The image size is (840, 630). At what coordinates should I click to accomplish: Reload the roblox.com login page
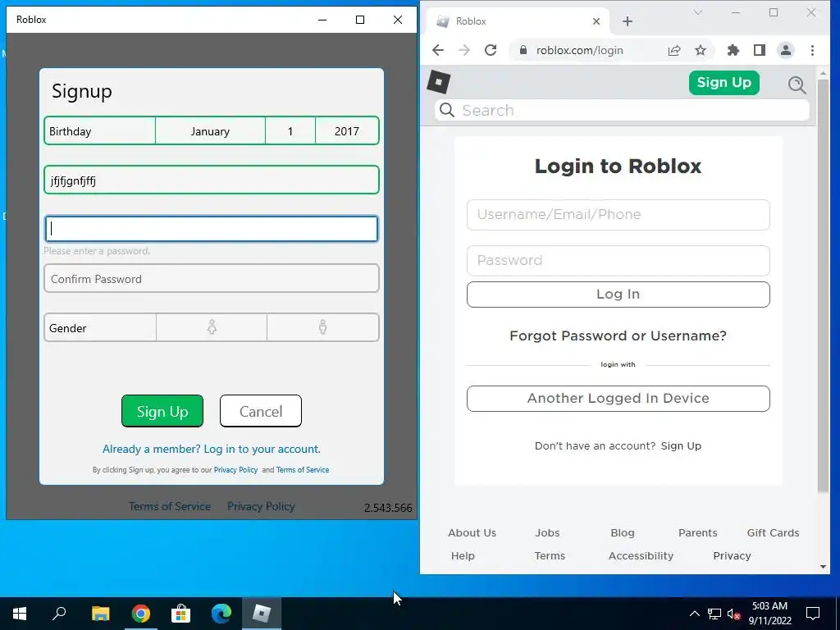[491, 50]
